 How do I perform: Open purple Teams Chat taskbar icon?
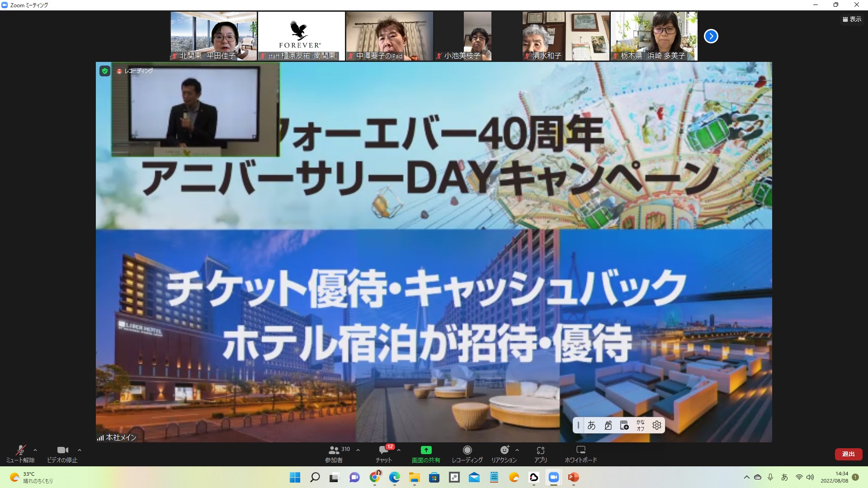pos(354,477)
